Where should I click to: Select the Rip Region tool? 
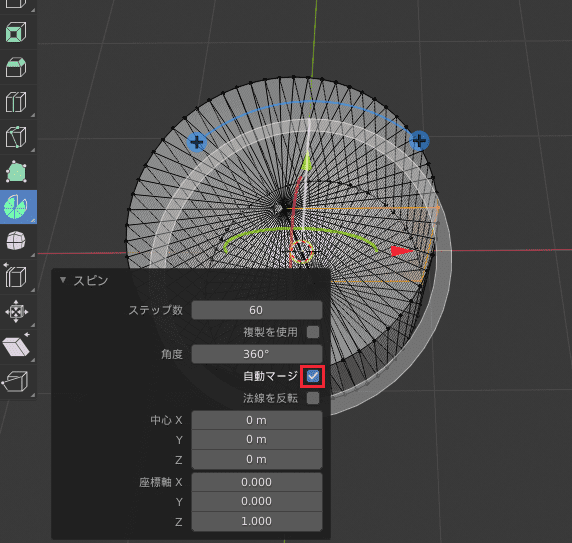click(17, 381)
